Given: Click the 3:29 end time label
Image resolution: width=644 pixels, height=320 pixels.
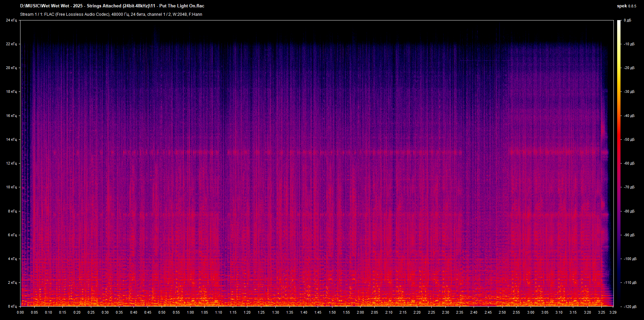Looking at the screenshot, I should pyautogui.click(x=613, y=312).
